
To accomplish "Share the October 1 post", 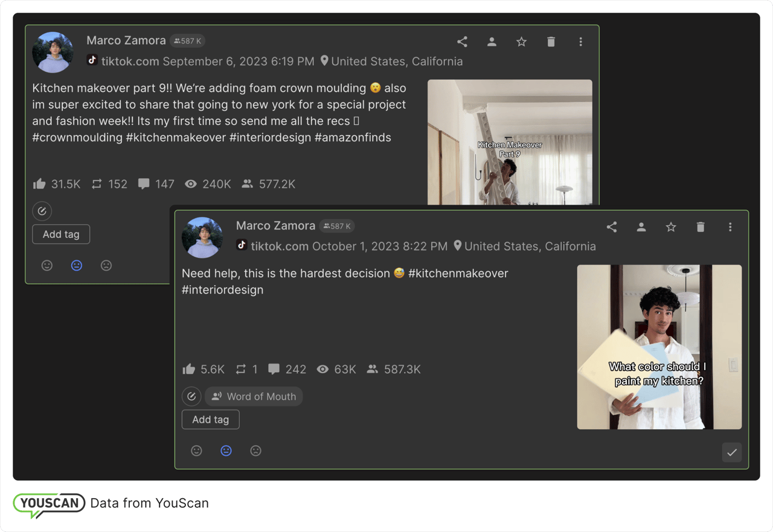I will click(x=612, y=227).
